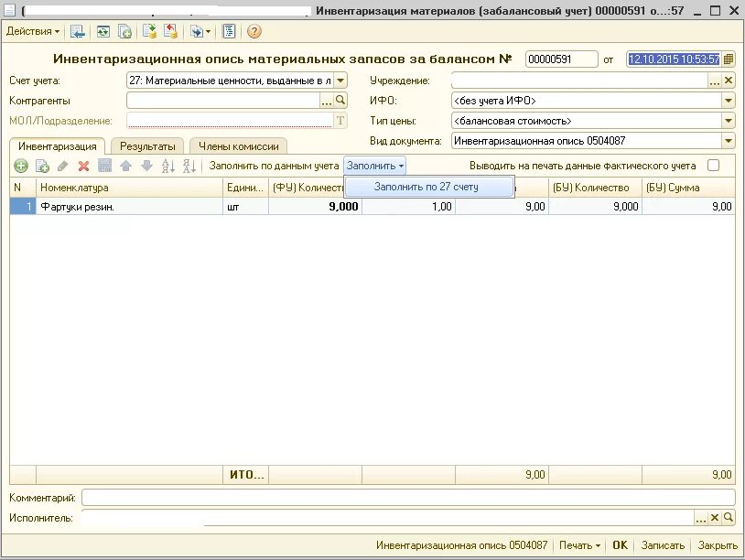Image resolution: width=745 pixels, height=560 pixels.
Task: Click the OK button
Action: 620,544
